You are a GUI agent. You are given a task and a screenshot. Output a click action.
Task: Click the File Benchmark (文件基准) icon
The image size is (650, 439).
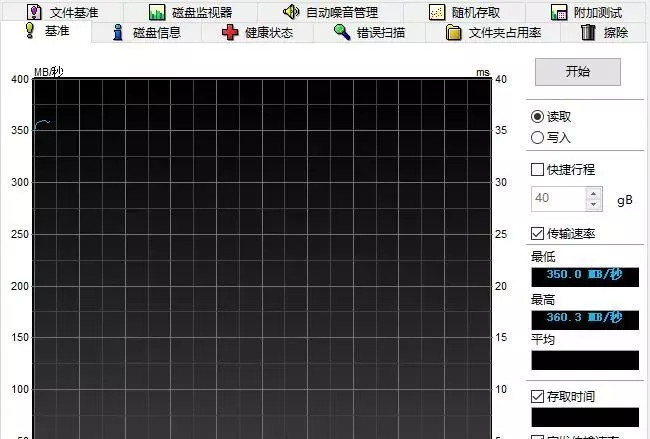(34, 12)
